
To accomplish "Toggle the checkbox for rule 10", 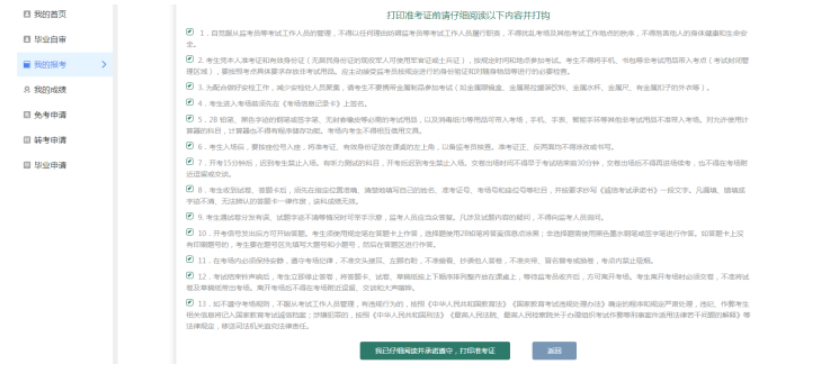I will (x=190, y=232).
